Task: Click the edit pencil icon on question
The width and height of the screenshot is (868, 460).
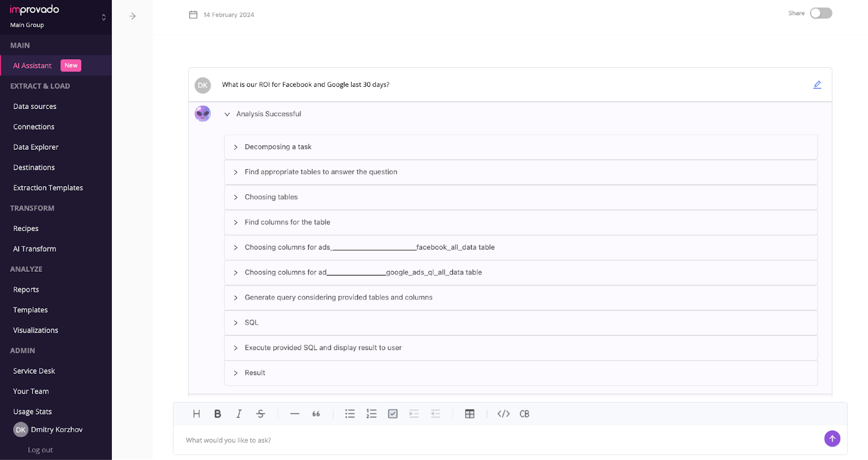Action: pos(817,85)
